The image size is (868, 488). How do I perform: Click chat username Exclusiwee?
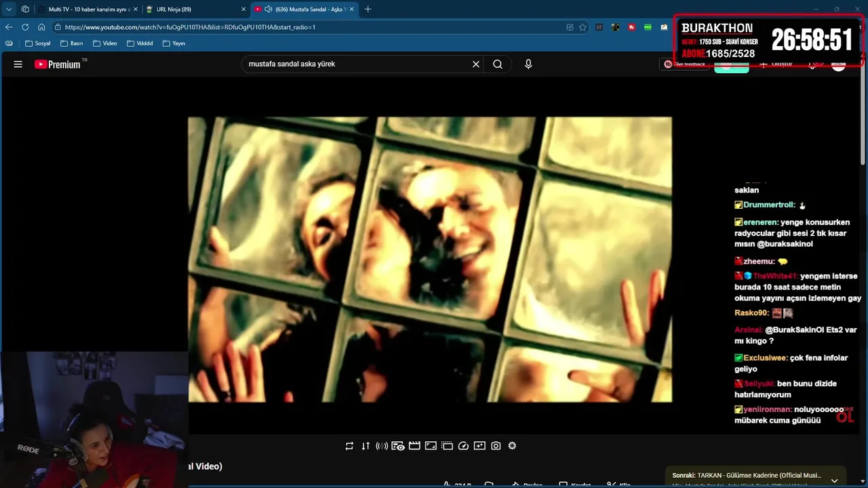pos(766,358)
